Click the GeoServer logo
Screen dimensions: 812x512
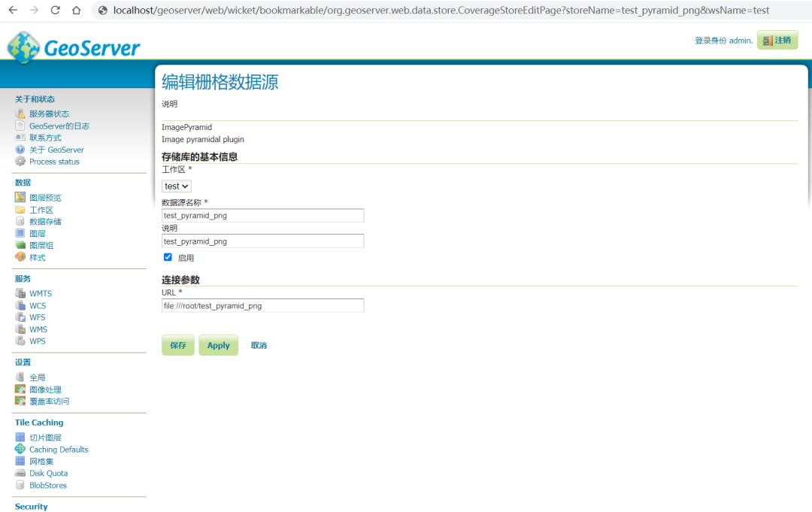(x=74, y=47)
